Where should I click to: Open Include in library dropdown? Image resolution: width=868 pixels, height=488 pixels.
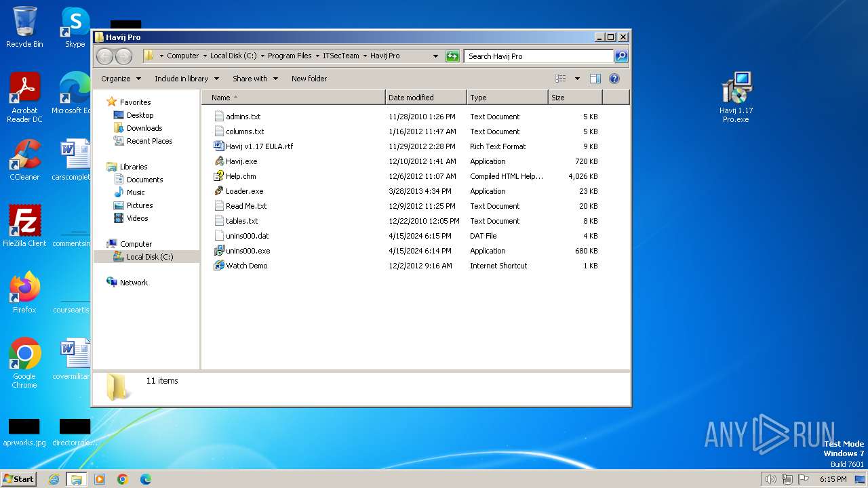[186, 79]
